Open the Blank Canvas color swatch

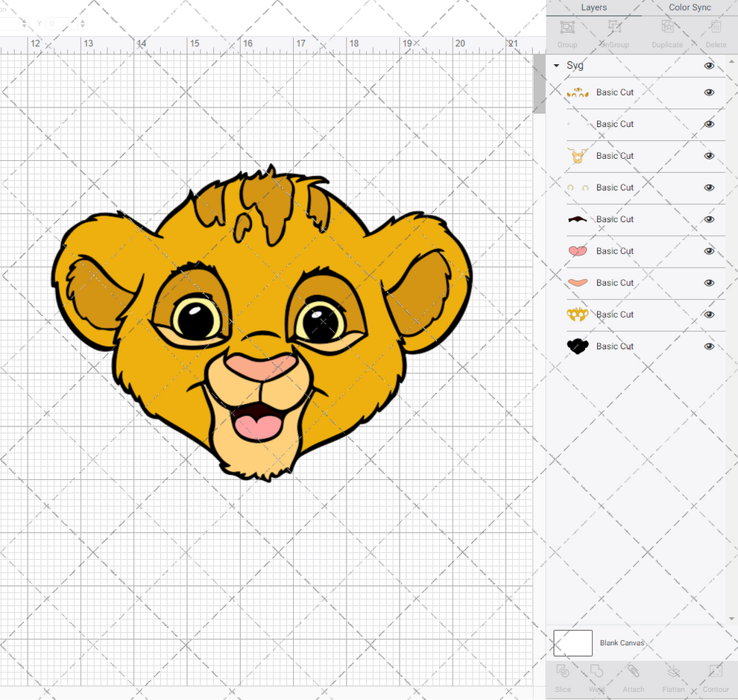click(x=573, y=643)
